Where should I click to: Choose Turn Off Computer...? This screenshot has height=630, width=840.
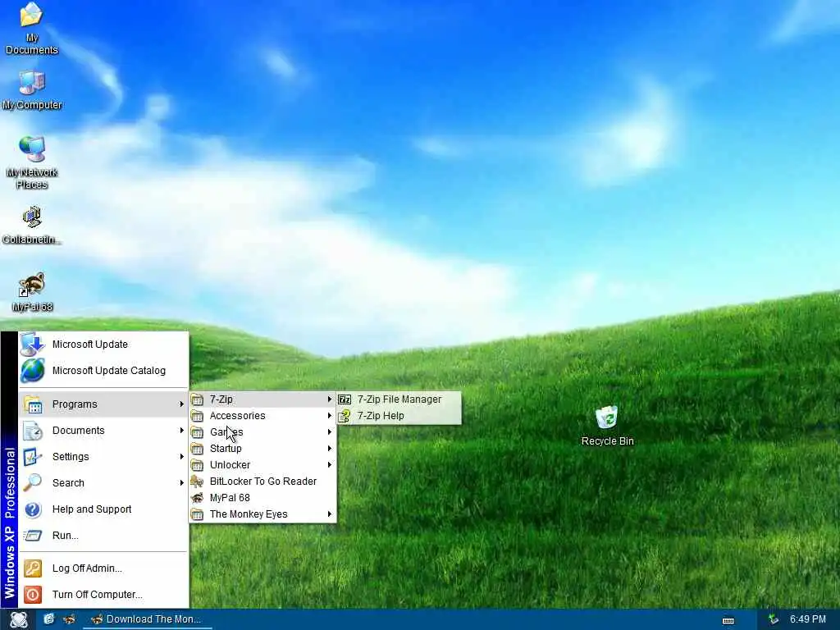pos(104,595)
